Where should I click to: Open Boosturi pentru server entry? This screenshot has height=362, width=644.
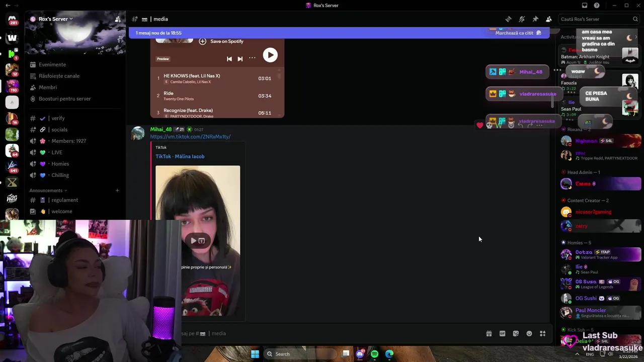[65, 99]
